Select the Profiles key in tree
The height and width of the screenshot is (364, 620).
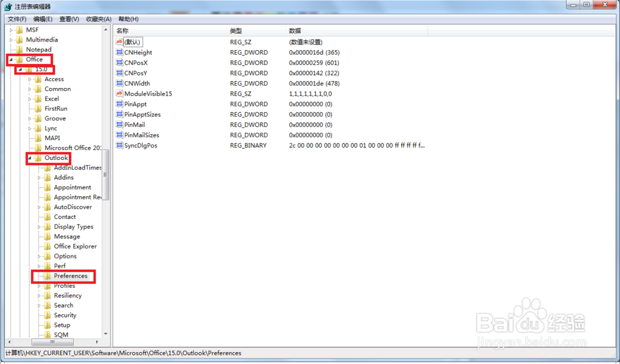coord(64,286)
